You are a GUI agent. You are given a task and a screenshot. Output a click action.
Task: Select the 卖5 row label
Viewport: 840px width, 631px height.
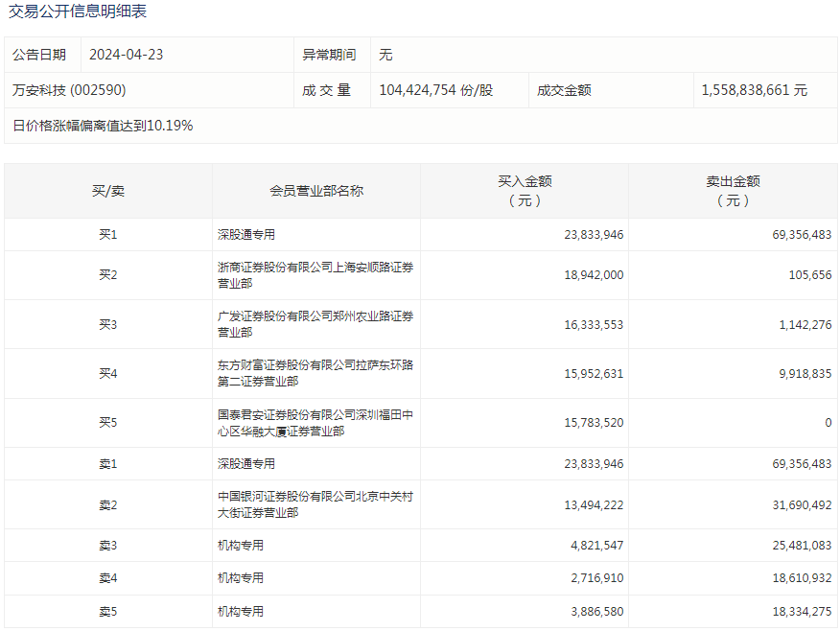(108, 611)
